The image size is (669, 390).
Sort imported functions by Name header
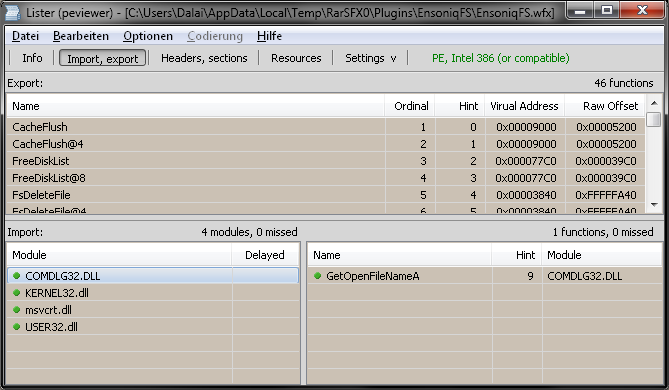(399, 255)
